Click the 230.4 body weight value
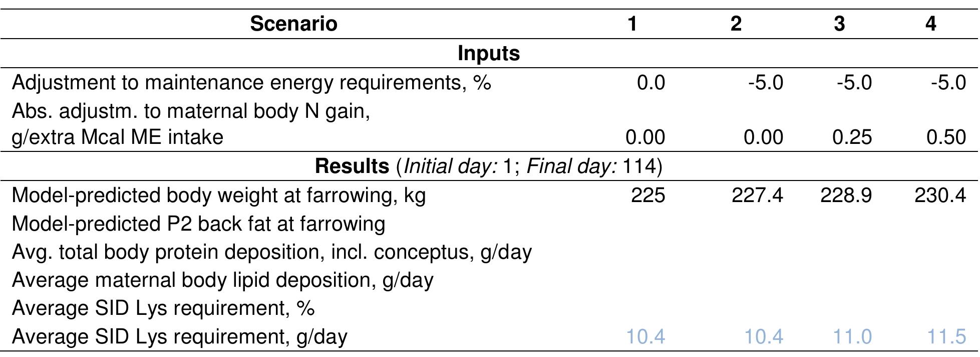 (x=940, y=195)
